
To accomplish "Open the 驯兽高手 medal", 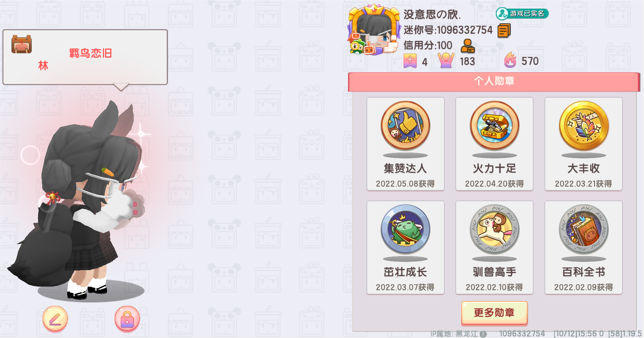I will 494,247.
